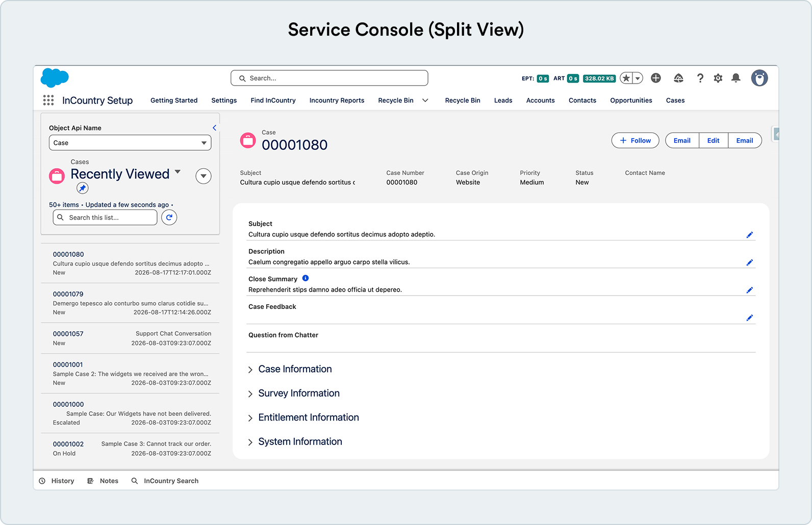Go to the Getting Started tab
This screenshot has width=812, height=525.
click(x=174, y=100)
